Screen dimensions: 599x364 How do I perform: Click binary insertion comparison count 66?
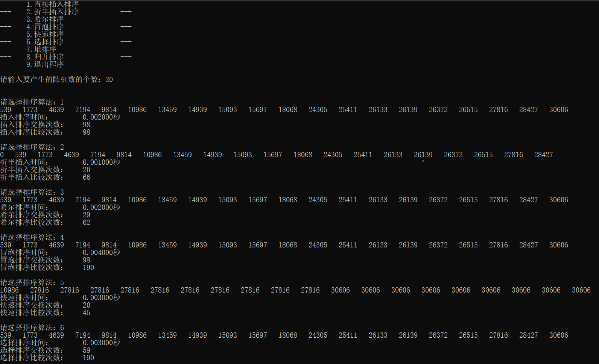pyautogui.click(x=87, y=177)
